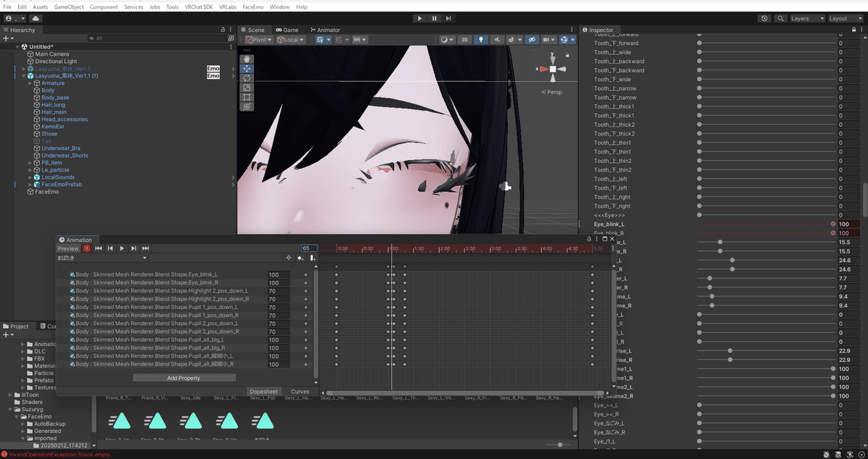Go to previous keyframe in Animation window
The image size is (868, 459).
point(110,248)
